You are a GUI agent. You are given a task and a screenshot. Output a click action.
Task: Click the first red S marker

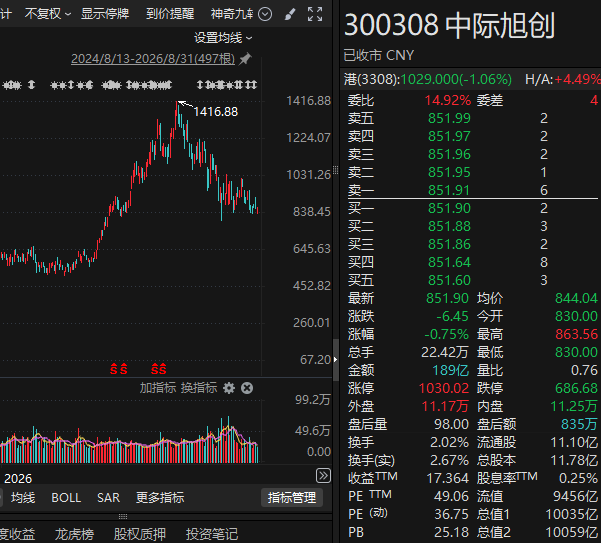(114, 369)
